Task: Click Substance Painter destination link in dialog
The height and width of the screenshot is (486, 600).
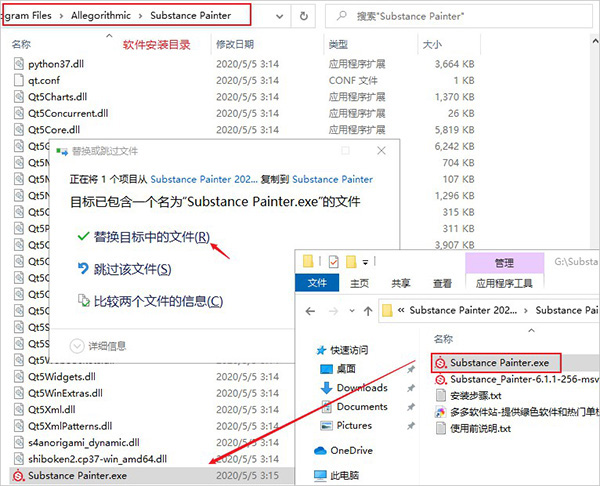Action: (x=333, y=179)
